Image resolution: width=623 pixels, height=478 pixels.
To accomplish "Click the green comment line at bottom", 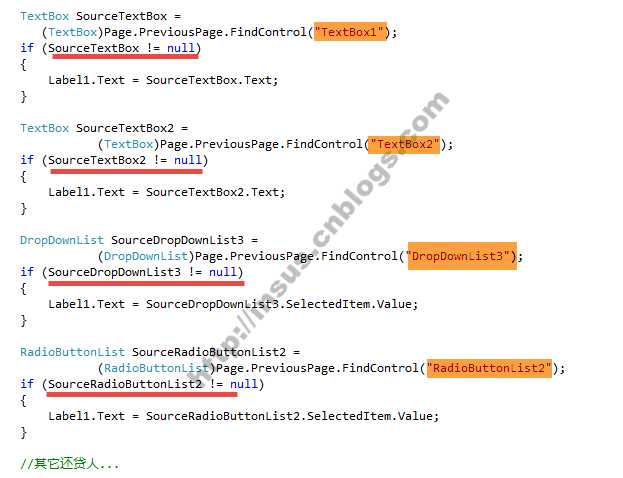I will (70, 464).
